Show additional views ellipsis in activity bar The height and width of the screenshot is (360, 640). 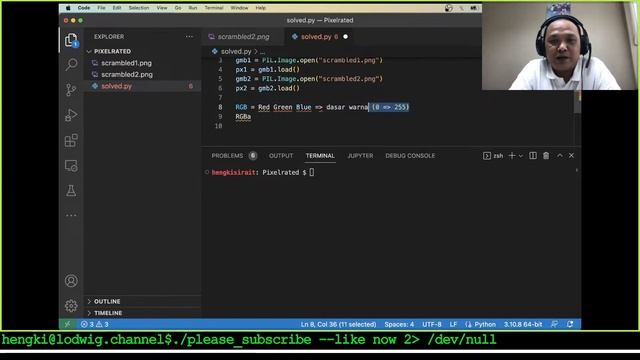(x=71, y=215)
